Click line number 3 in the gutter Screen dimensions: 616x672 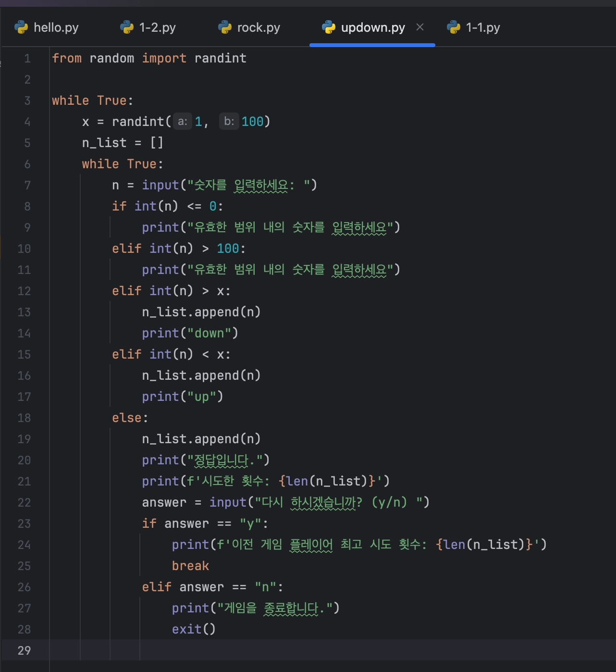tap(27, 101)
